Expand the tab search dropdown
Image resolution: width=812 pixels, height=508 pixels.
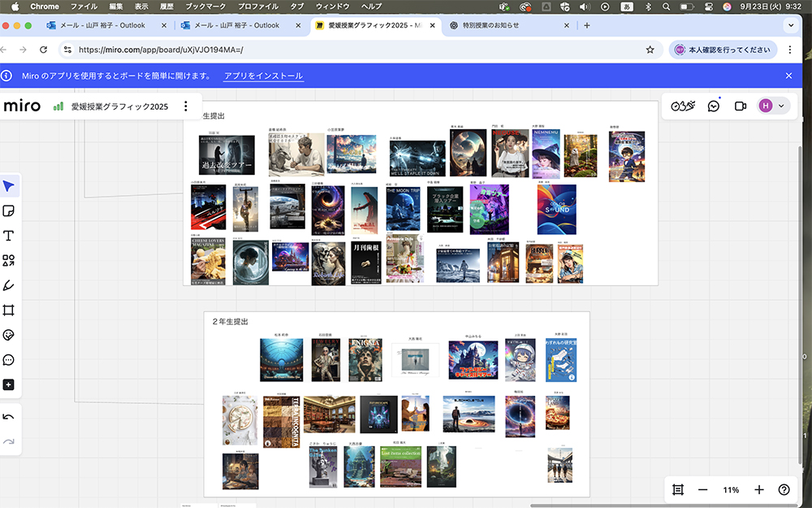click(791, 25)
